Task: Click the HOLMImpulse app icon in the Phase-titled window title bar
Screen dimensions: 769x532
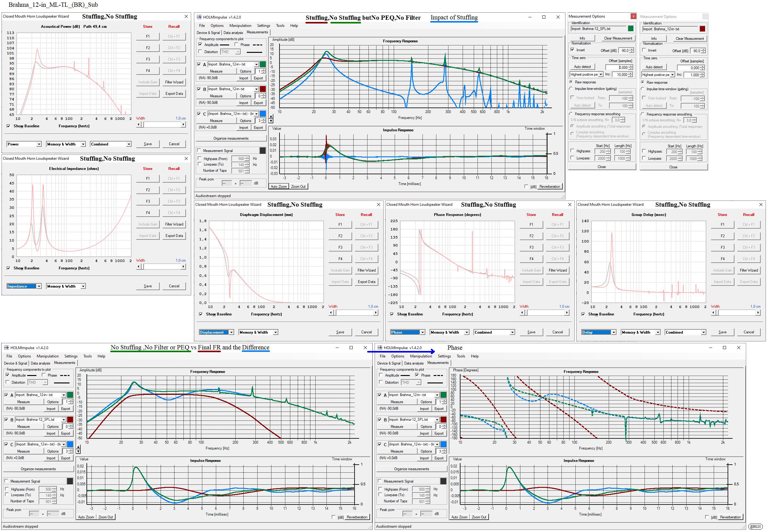Action: tap(380, 348)
